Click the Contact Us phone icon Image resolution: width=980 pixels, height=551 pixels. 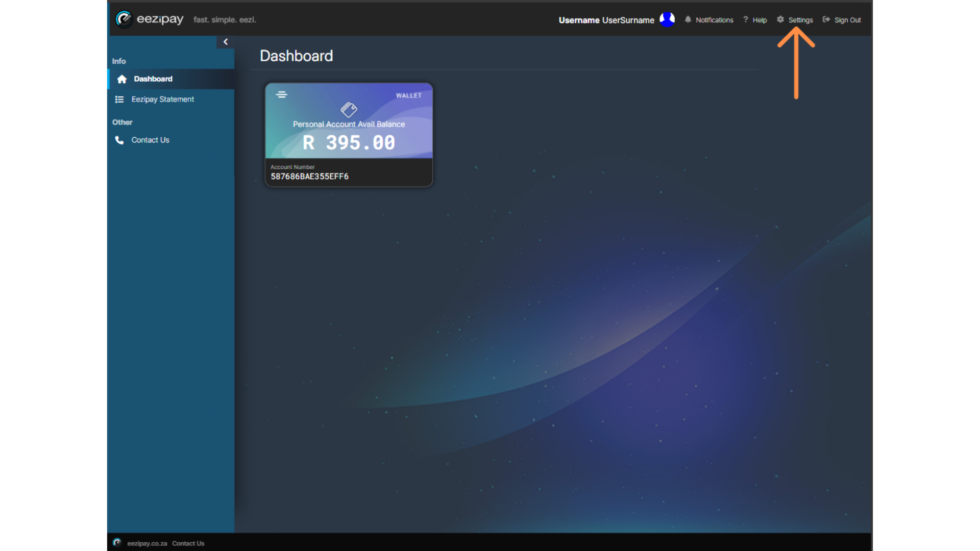tap(119, 140)
